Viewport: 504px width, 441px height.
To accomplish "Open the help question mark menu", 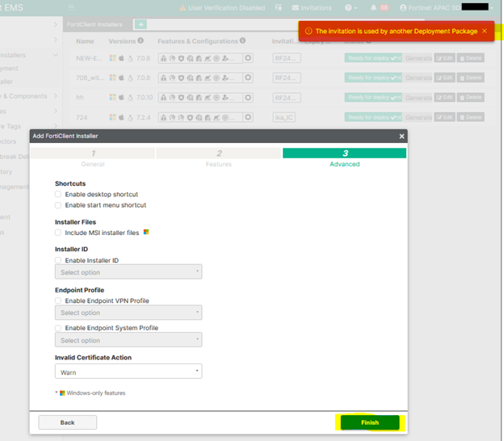I will pyautogui.click(x=351, y=7).
